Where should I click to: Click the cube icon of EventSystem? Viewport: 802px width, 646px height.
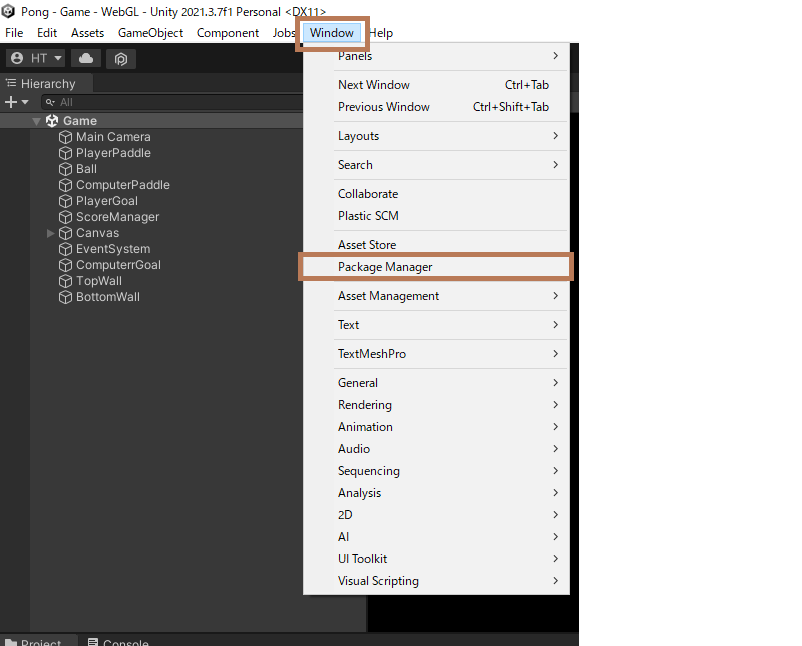[x=65, y=249]
